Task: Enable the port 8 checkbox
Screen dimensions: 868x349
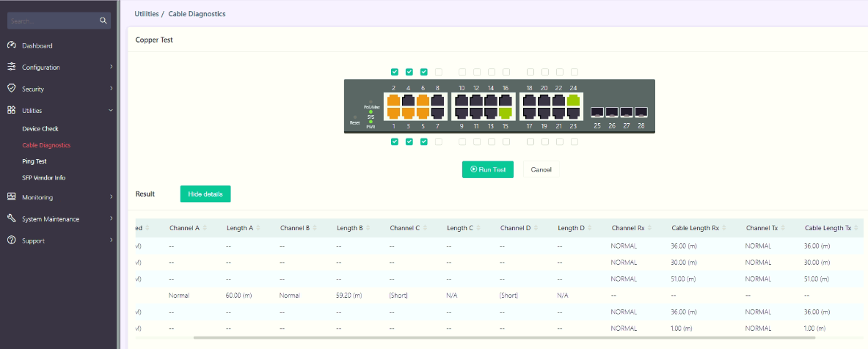Action: tap(438, 72)
